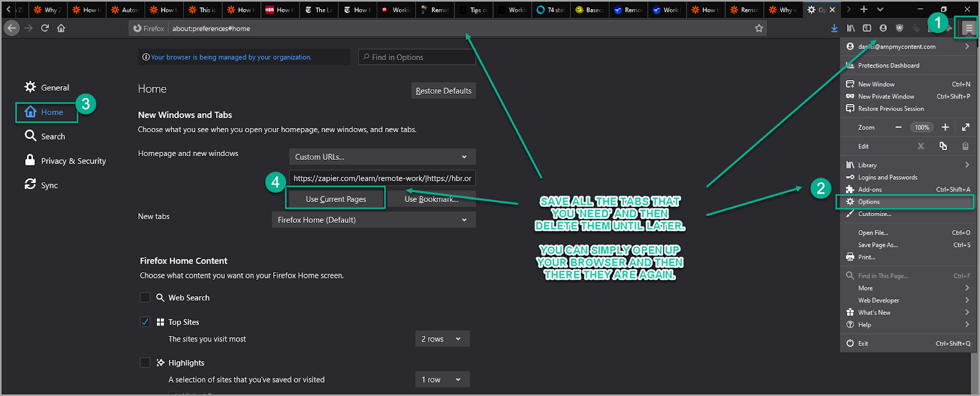Image resolution: width=980 pixels, height=396 pixels.
Task: Click the Downloads arrow toolbar icon
Action: tap(834, 28)
